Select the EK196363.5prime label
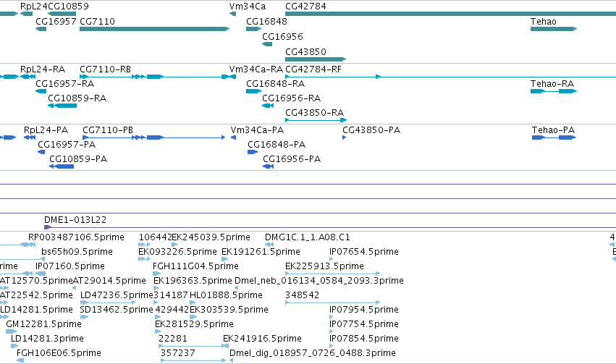This screenshot has height=364, width=616. pyautogui.click(x=193, y=281)
